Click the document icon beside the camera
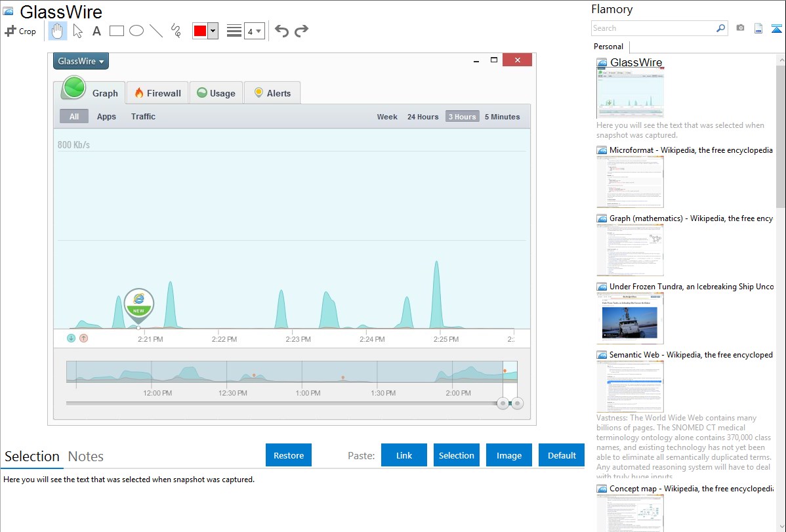This screenshot has height=532, width=786. (x=758, y=28)
